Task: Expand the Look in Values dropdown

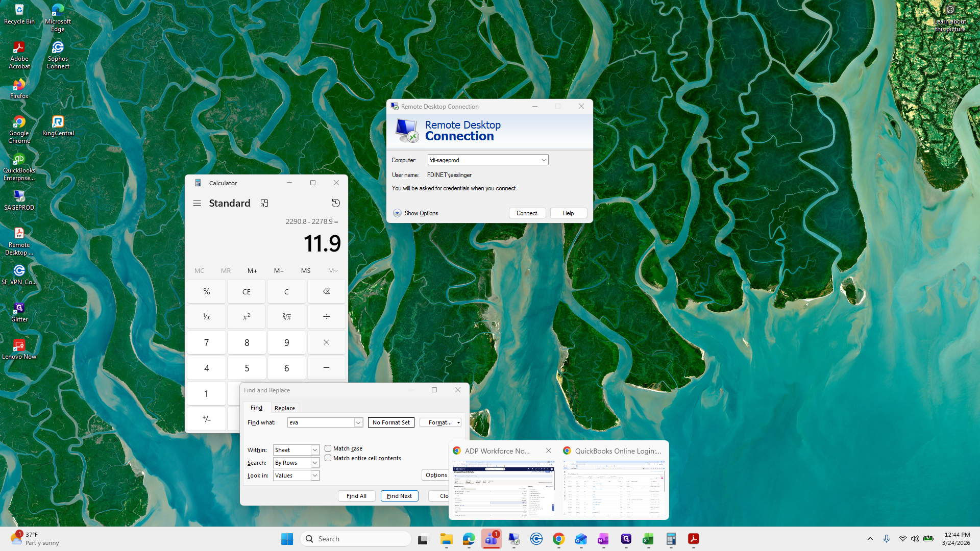Action: [x=315, y=475]
